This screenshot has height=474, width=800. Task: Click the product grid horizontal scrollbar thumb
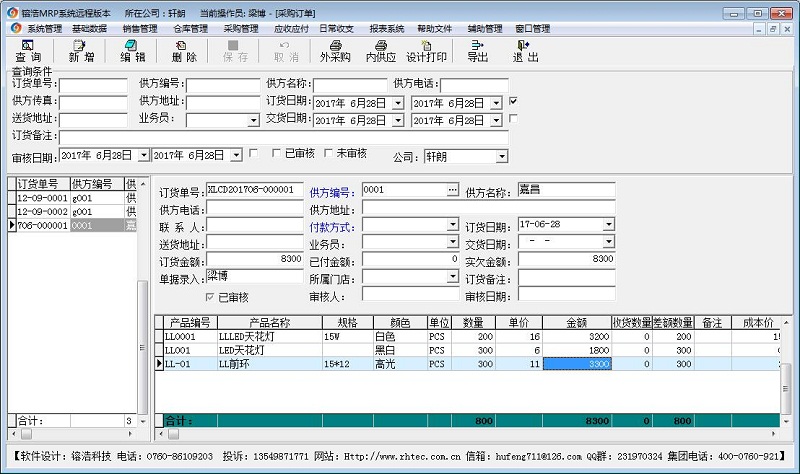tap(173, 434)
